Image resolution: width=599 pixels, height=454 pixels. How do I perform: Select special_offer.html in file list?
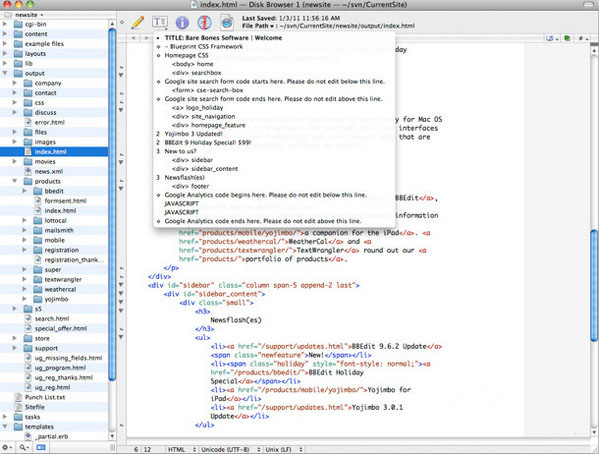pyautogui.click(x=60, y=328)
